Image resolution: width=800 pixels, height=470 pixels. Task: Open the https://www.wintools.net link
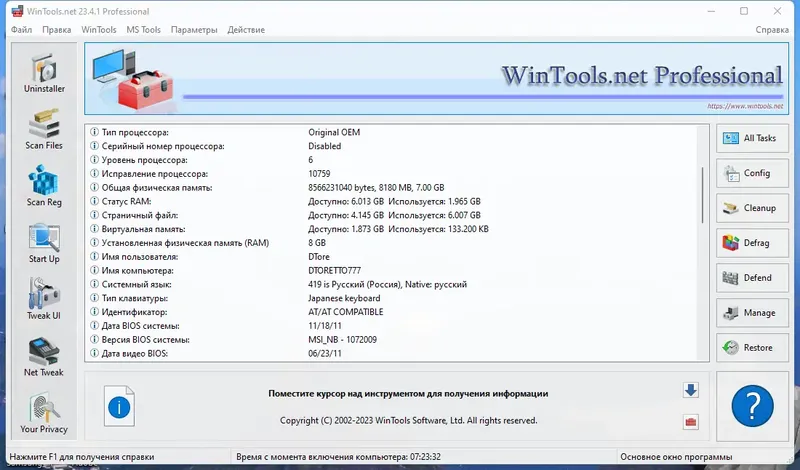coord(745,106)
